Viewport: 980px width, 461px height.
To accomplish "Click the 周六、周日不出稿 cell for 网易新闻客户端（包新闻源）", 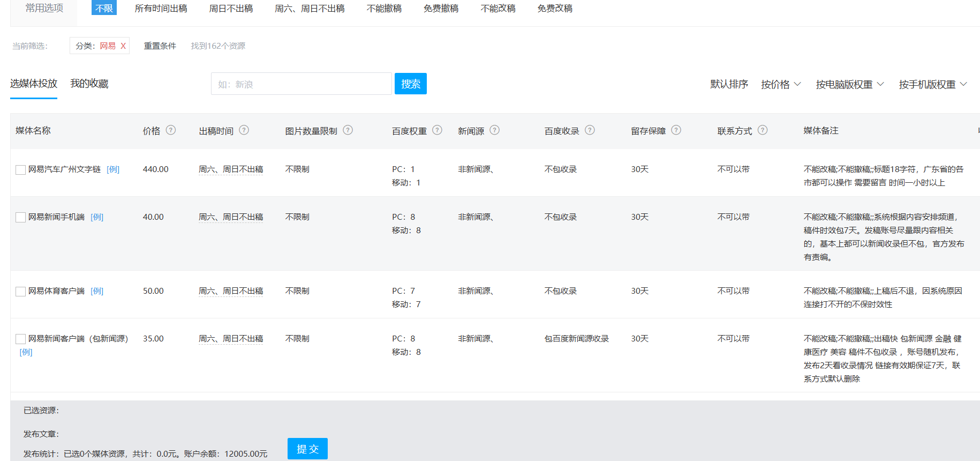I will [231, 339].
